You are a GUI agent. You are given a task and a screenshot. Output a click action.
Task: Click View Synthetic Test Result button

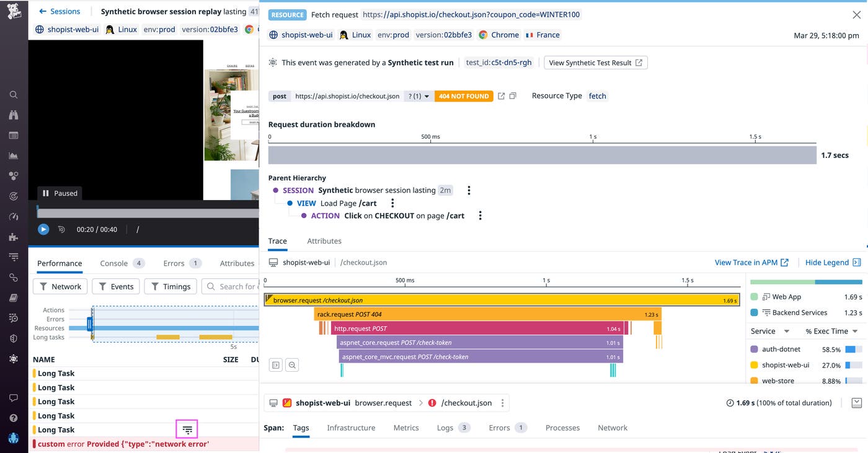[595, 63]
